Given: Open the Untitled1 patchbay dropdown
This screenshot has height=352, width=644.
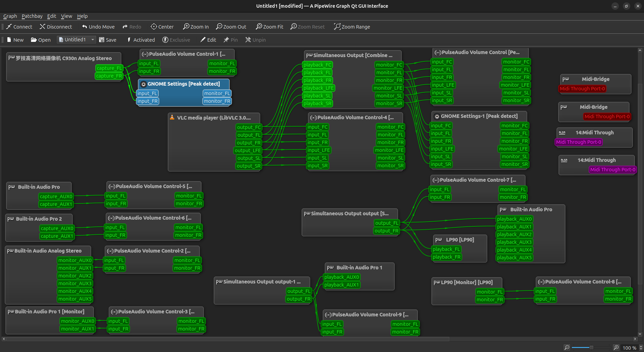Looking at the screenshot, I should [x=76, y=40].
